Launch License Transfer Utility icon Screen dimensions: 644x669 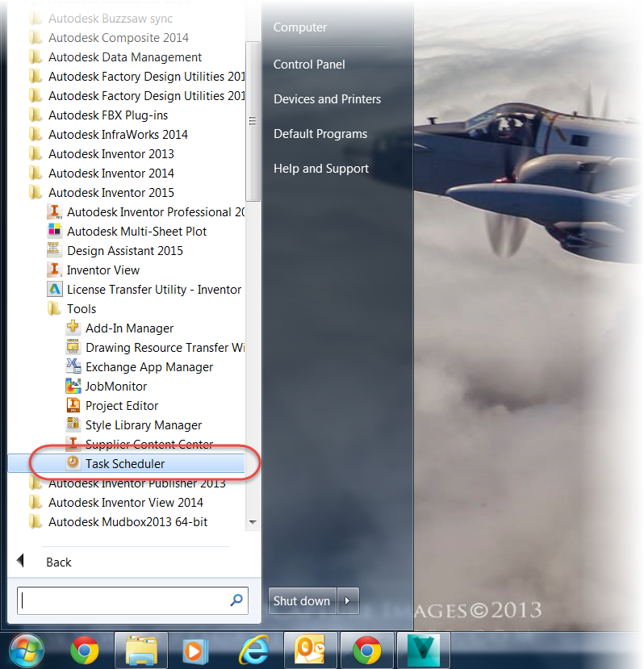(54, 289)
